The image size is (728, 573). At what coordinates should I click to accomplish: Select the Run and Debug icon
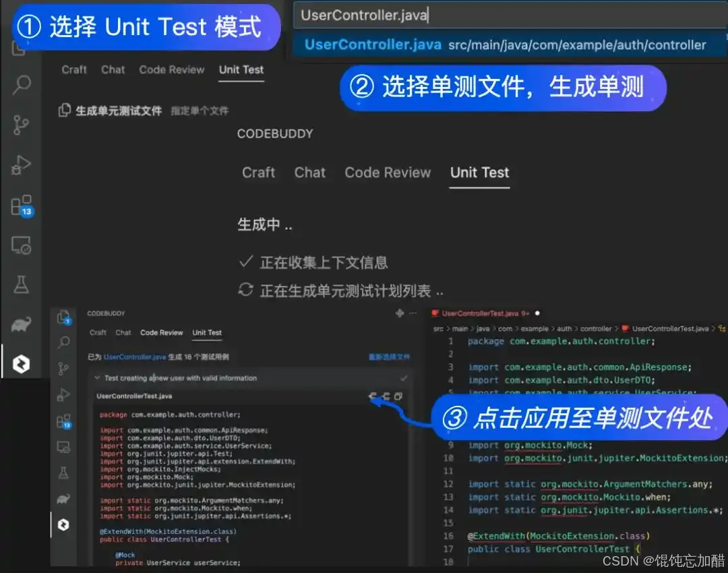[22, 165]
